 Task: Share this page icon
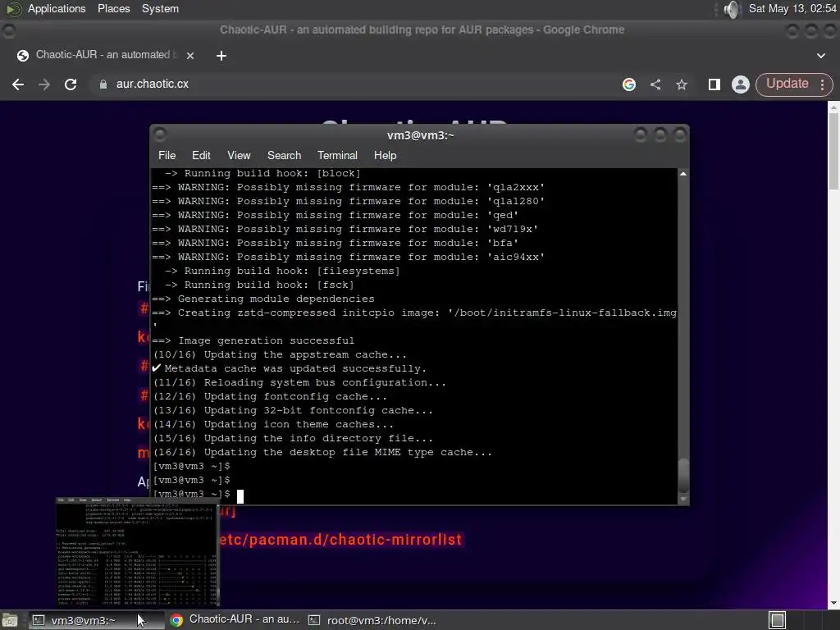point(655,84)
